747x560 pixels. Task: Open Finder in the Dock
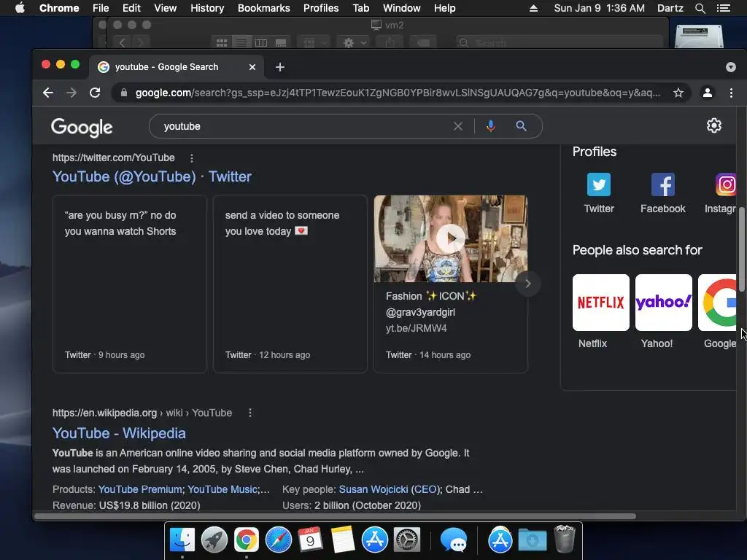pos(182,540)
